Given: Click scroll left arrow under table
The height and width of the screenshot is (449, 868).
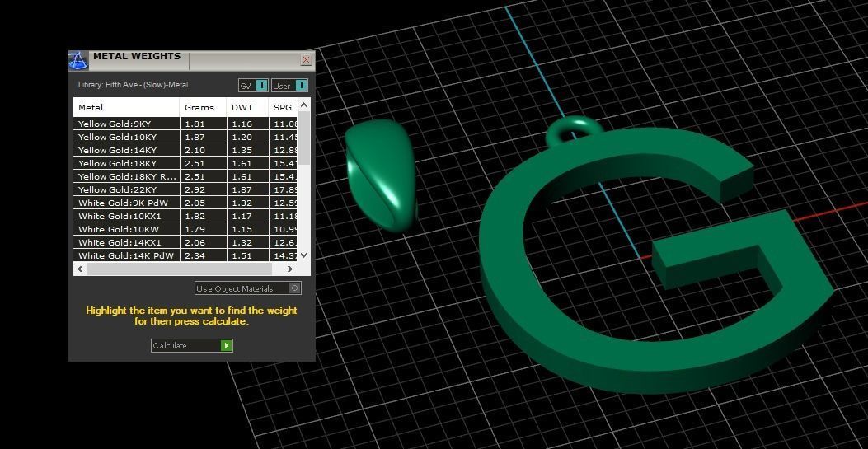Looking at the screenshot, I should pyautogui.click(x=80, y=269).
